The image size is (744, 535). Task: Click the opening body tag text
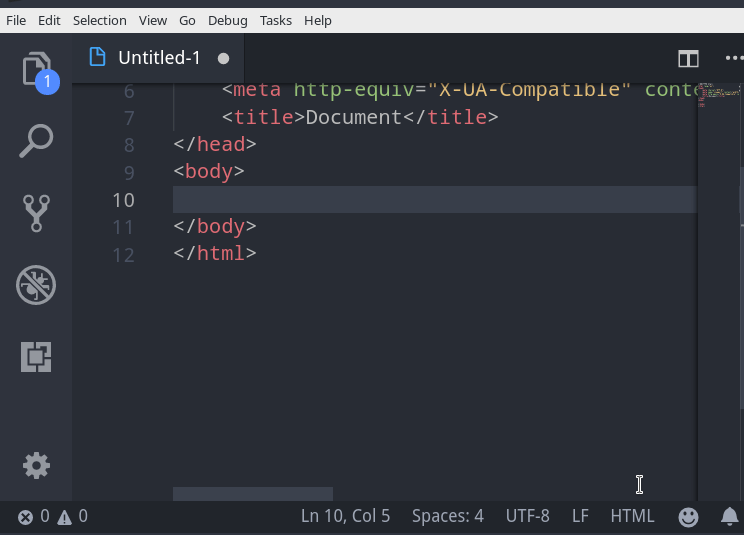click(x=209, y=171)
